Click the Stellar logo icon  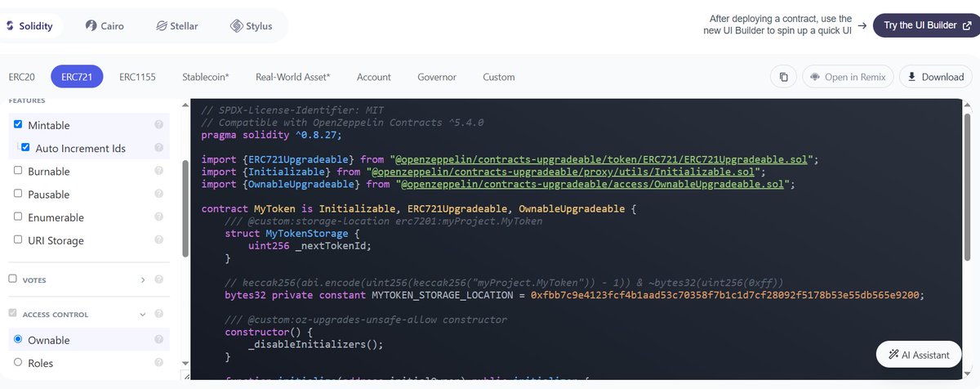(x=161, y=26)
